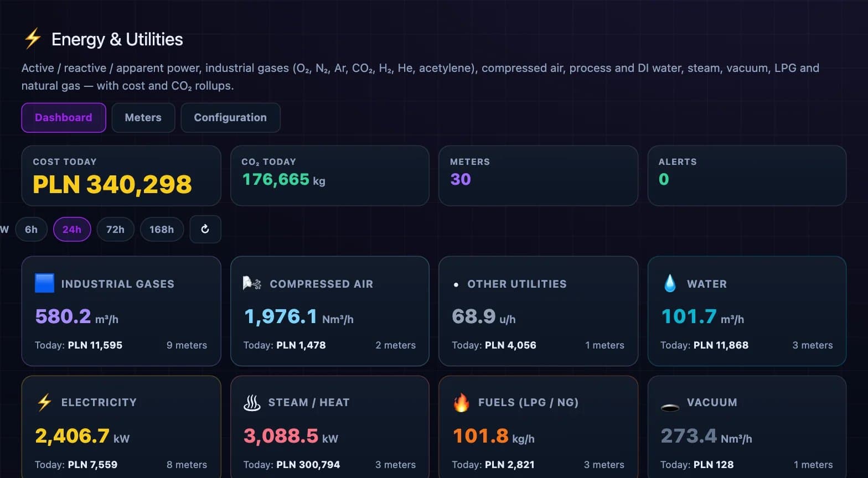This screenshot has height=478, width=868.
Task: Click the dot icon beside Other Utilities
Action: [456, 284]
